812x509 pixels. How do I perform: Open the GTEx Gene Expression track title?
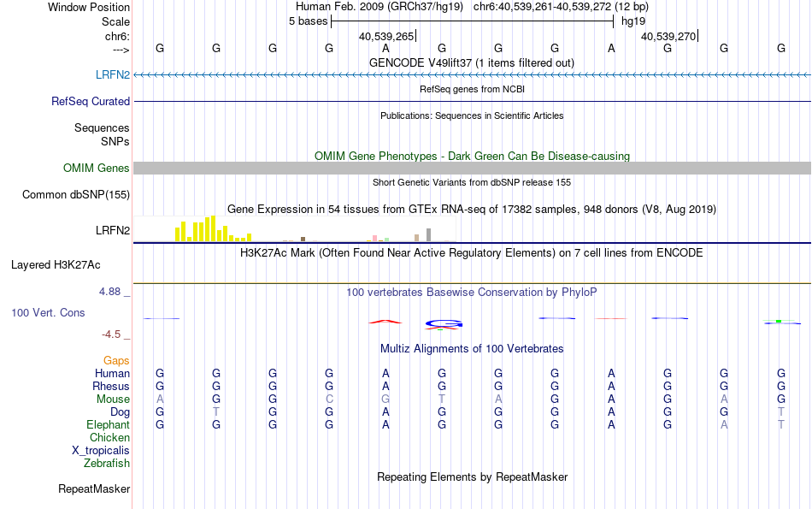point(472,209)
